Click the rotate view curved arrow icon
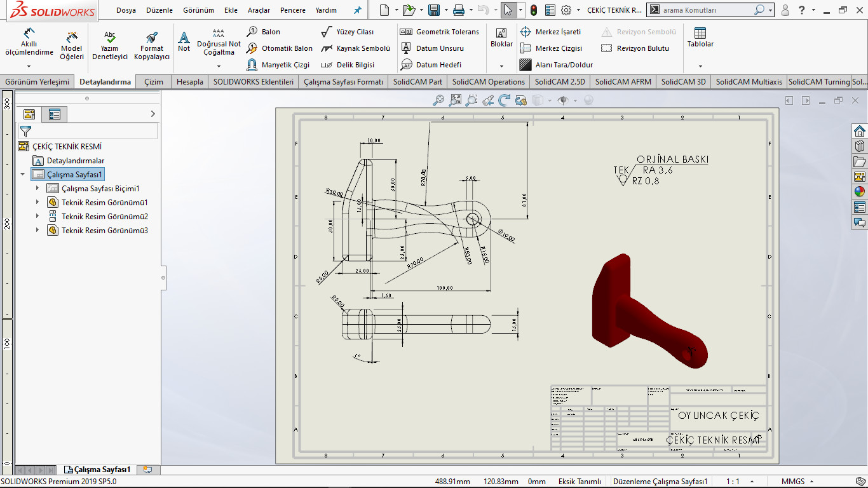The width and height of the screenshot is (868, 488). tap(505, 100)
